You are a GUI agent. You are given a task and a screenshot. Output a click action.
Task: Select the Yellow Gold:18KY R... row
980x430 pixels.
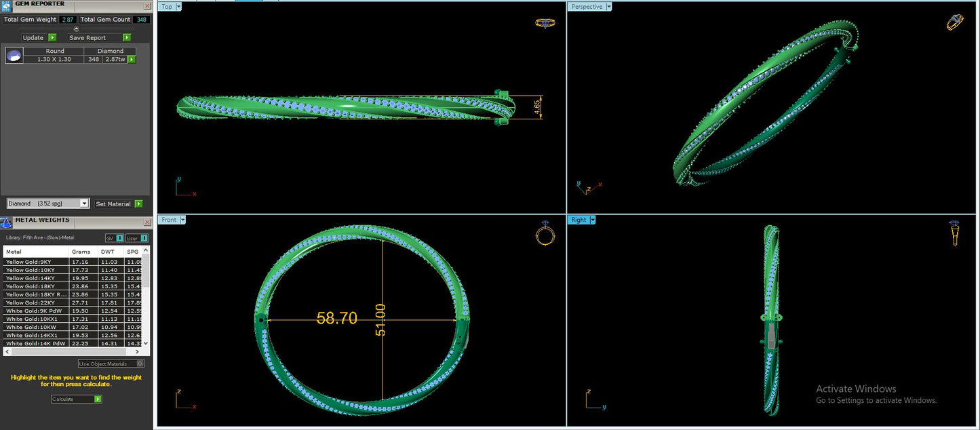pos(73,294)
